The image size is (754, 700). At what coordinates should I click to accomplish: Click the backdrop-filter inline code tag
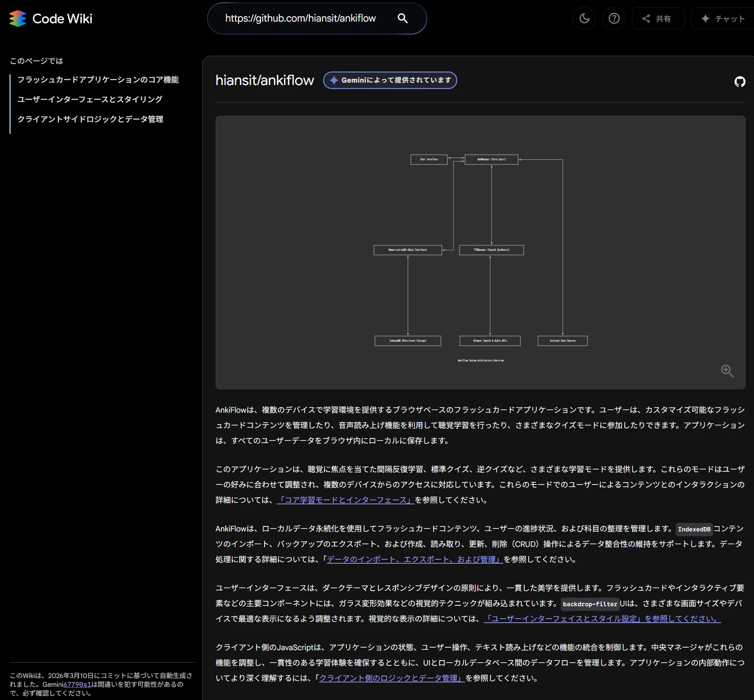(x=590, y=604)
